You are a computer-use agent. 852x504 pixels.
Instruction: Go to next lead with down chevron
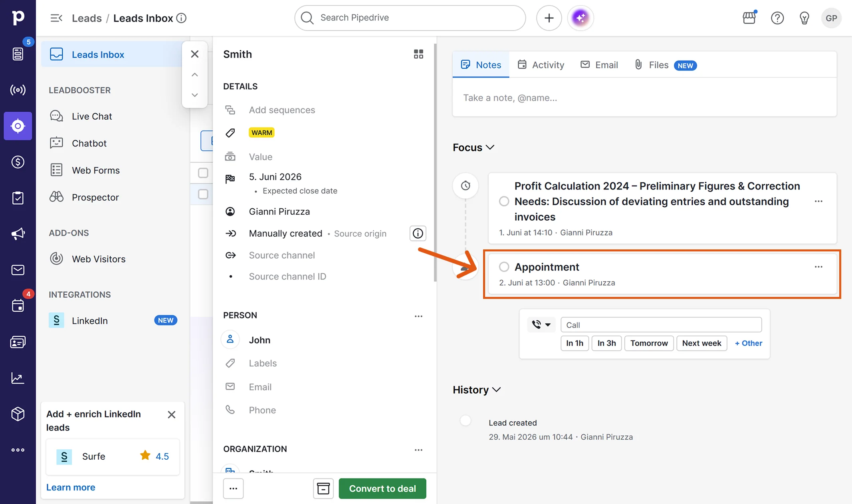(x=195, y=95)
